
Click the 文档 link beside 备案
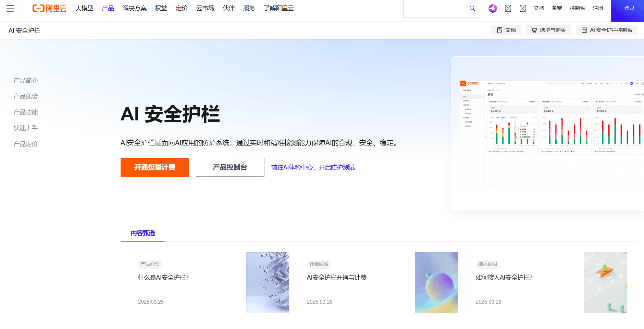[x=539, y=8]
